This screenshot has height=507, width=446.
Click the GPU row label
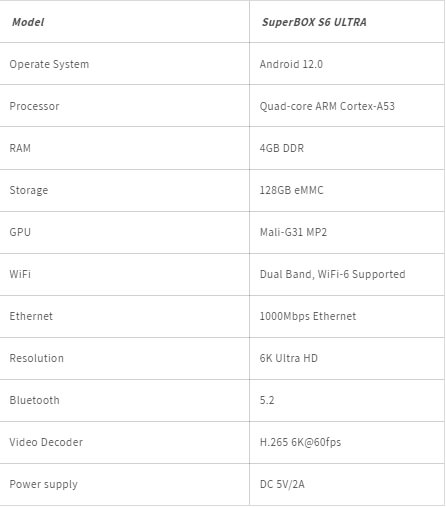pyautogui.click(x=20, y=232)
